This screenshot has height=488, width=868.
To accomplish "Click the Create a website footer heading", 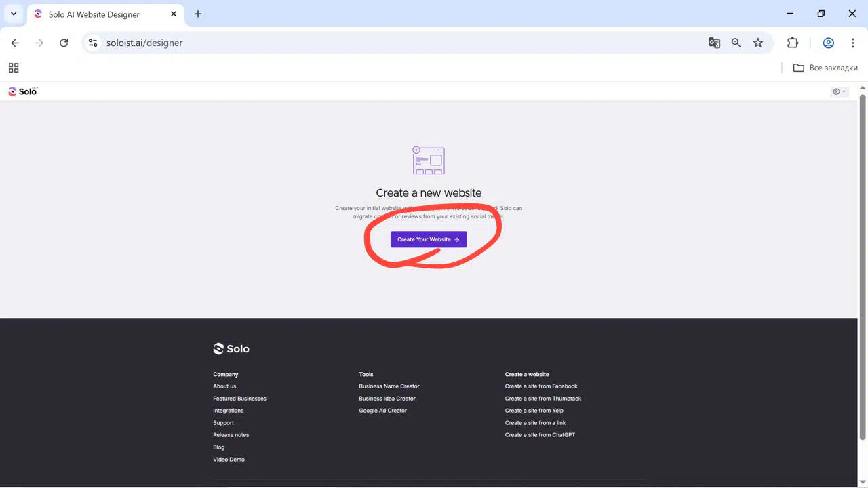I will [x=527, y=374].
